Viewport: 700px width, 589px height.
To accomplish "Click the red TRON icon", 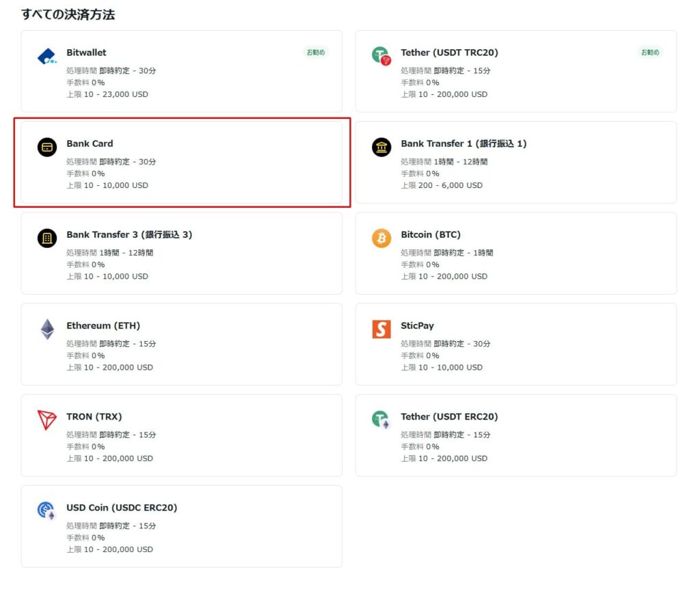I will (46, 420).
